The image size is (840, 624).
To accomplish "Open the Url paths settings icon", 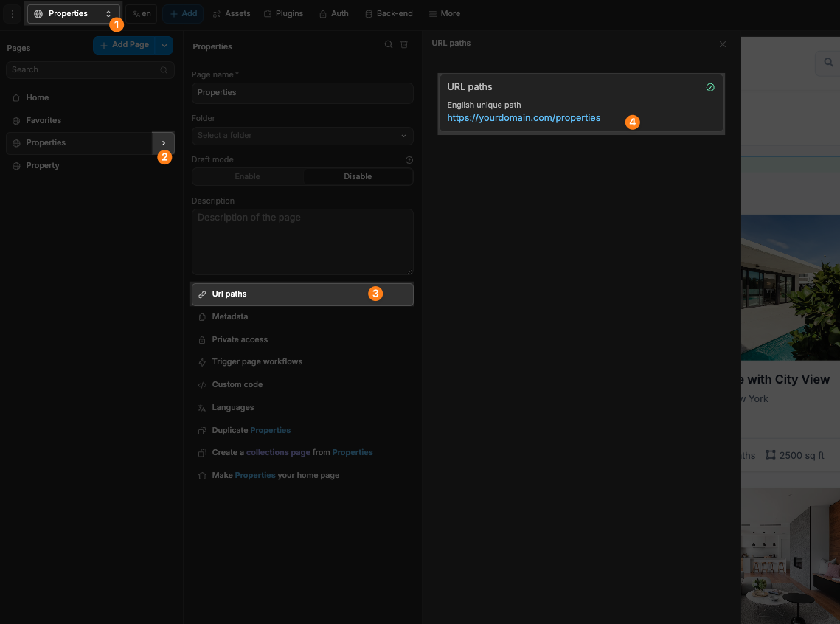I will [202, 293].
